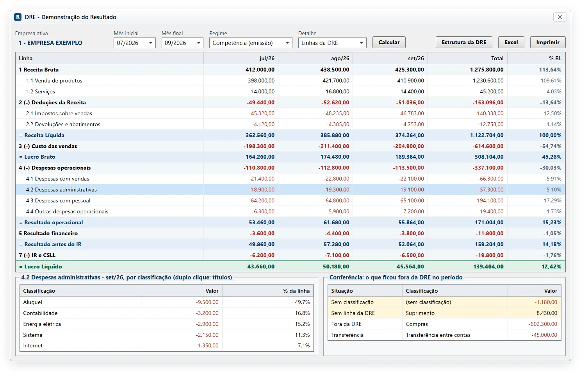The height and width of the screenshot is (381, 588).
Task: Open the Mês final dropdown
Action: tap(182, 43)
